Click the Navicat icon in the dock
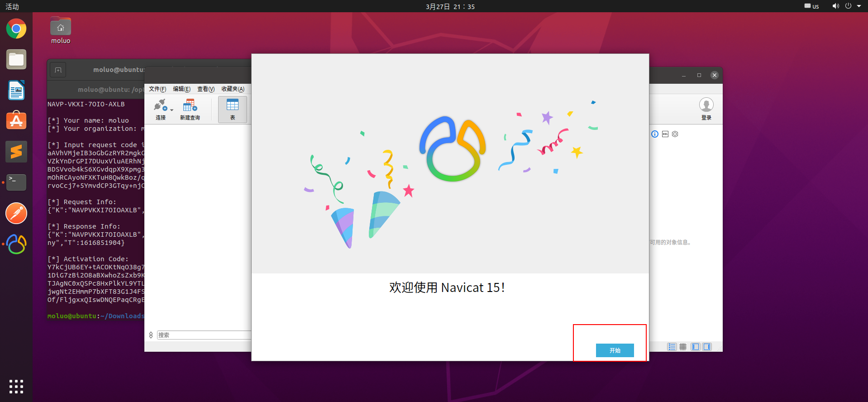This screenshot has width=868, height=402. pyautogui.click(x=16, y=244)
